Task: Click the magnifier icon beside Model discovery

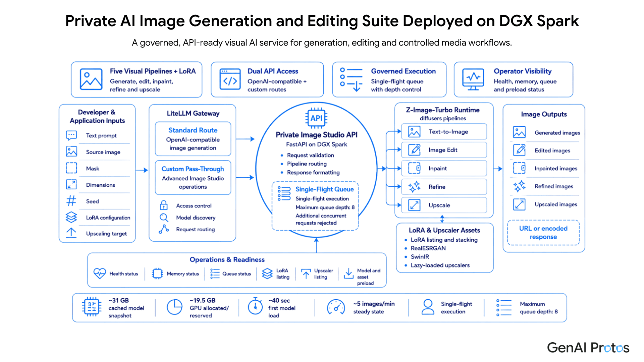Action: [x=164, y=218]
